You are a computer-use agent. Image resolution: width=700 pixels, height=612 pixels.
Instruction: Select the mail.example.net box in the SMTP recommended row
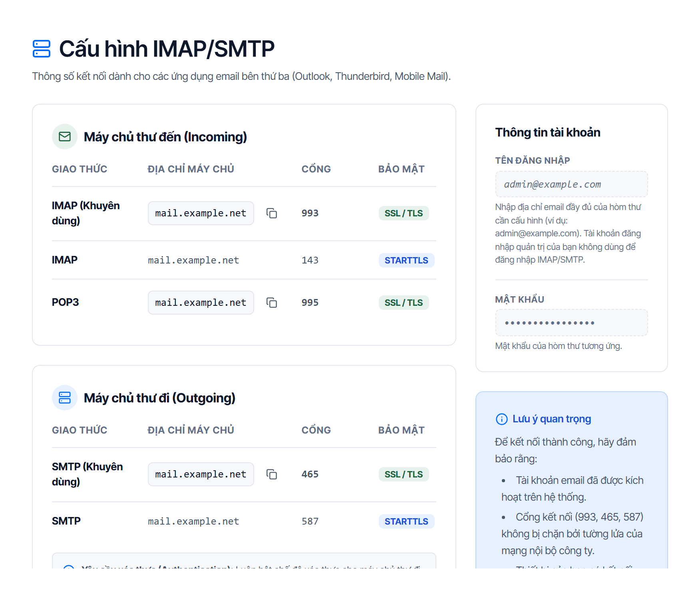tap(201, 474)
